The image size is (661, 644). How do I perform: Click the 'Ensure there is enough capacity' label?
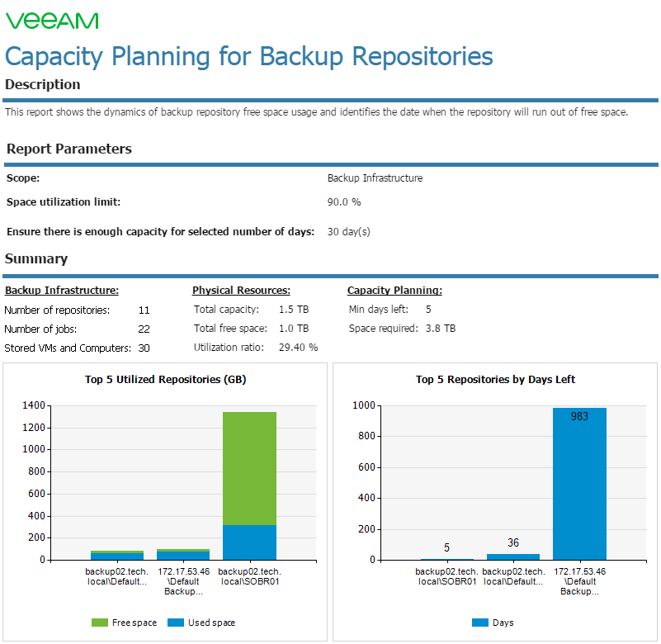tap(161, 231)
